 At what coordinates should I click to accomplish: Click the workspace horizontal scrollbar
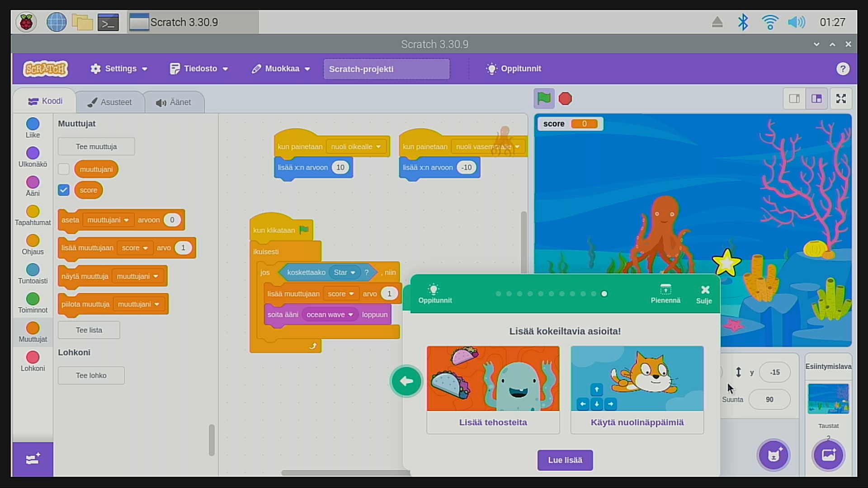[345, 473]
